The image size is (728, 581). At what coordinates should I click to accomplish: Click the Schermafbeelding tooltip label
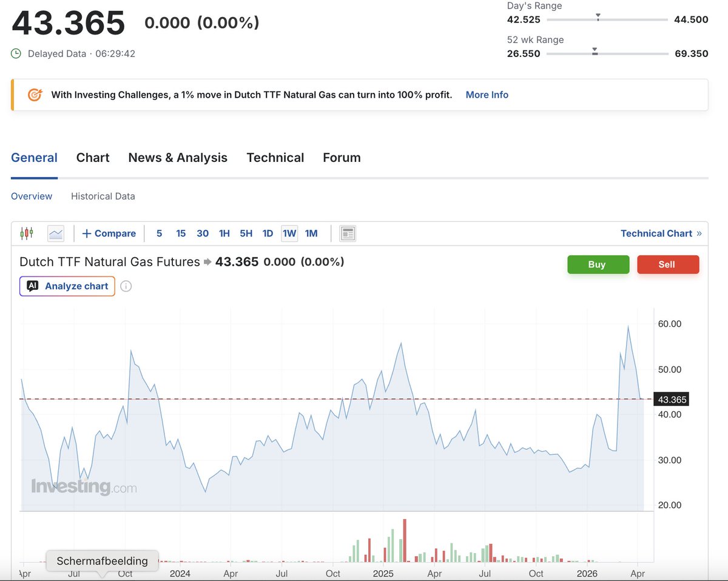point(102,561)
